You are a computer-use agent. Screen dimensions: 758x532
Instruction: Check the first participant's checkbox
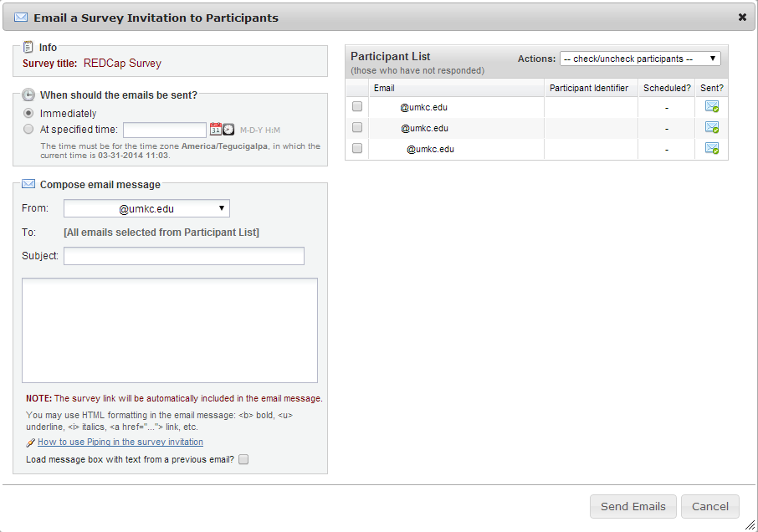point(357,106)
